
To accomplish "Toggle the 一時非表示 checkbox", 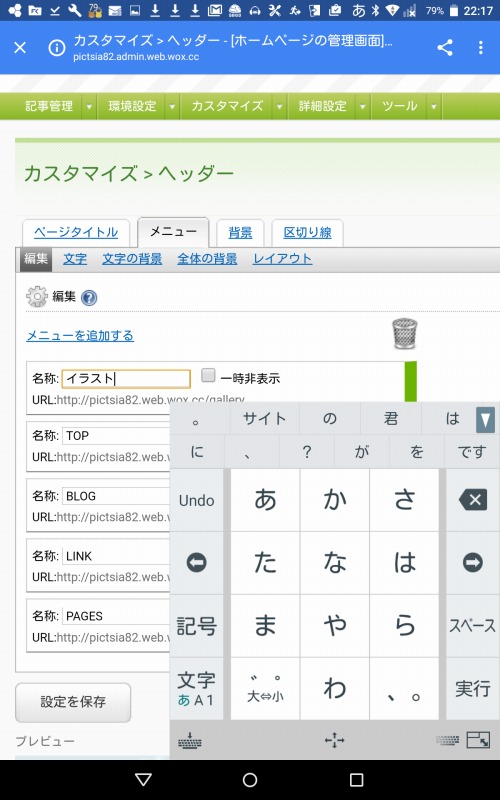I will [208, 376].
